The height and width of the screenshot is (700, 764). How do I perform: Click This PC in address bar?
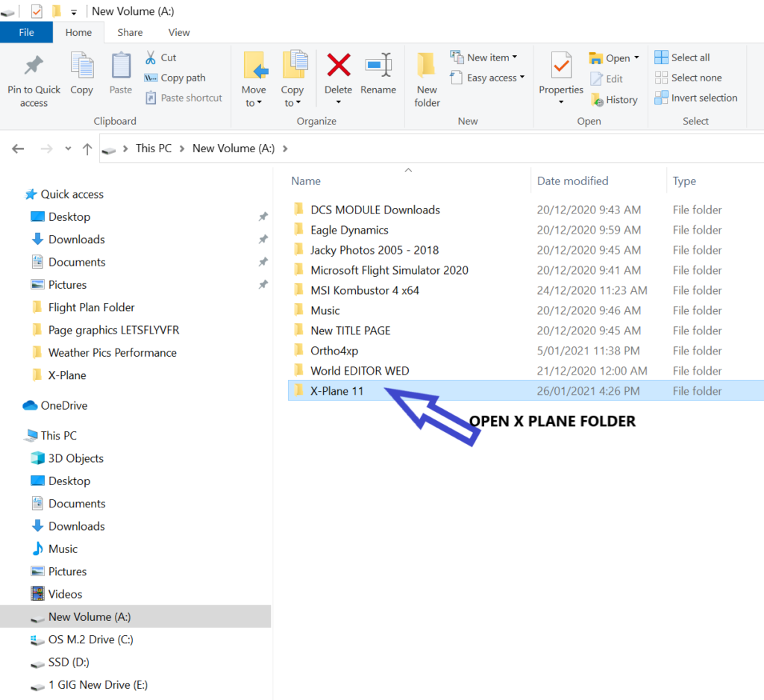pyautogui.click(x=154, y=149)
